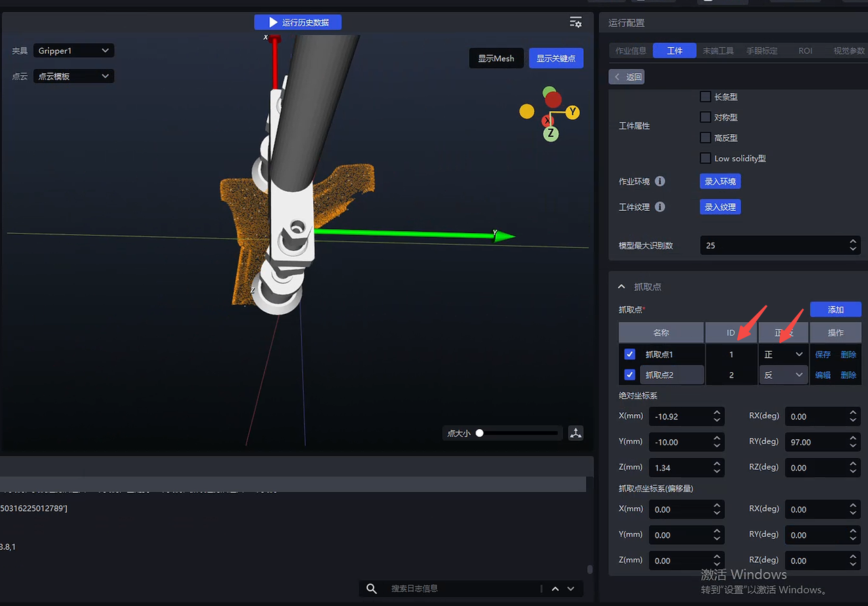Click the log search magnifier icon

[372, 588]
